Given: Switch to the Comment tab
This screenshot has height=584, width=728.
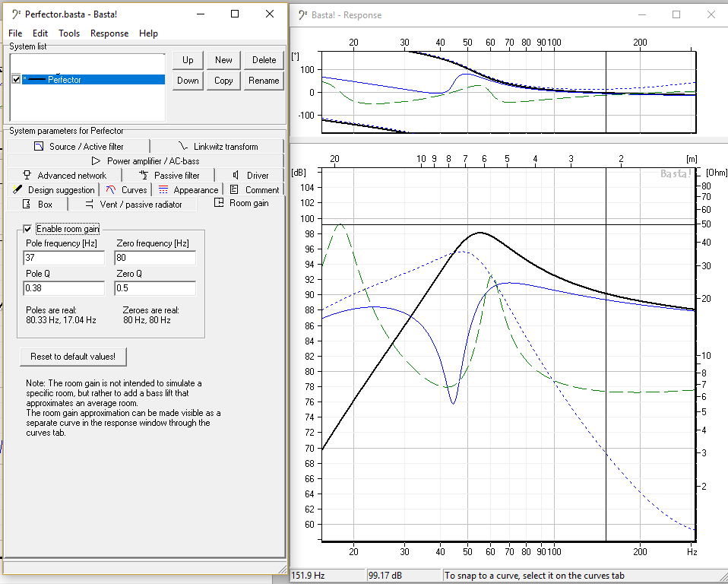Looking at the screenshot, I should (x=255, y=189).
